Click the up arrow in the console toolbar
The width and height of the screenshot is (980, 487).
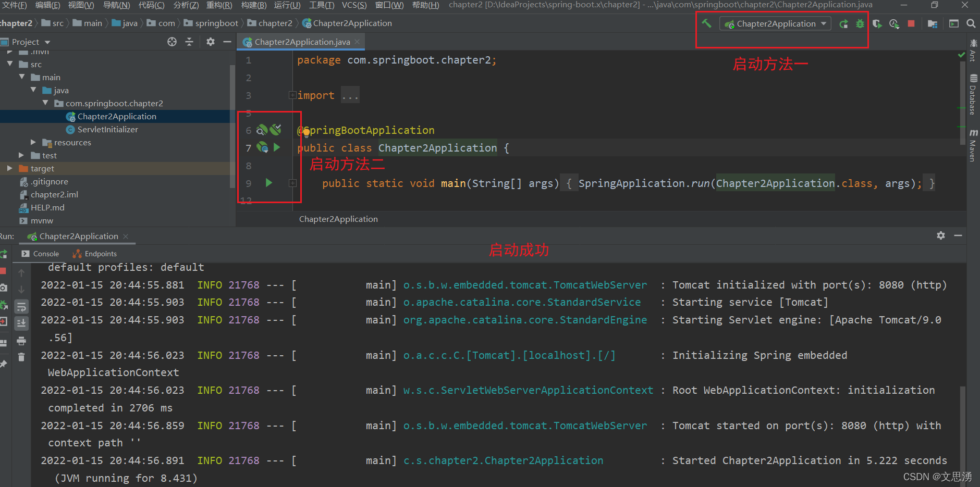click(x=21, y=272)
